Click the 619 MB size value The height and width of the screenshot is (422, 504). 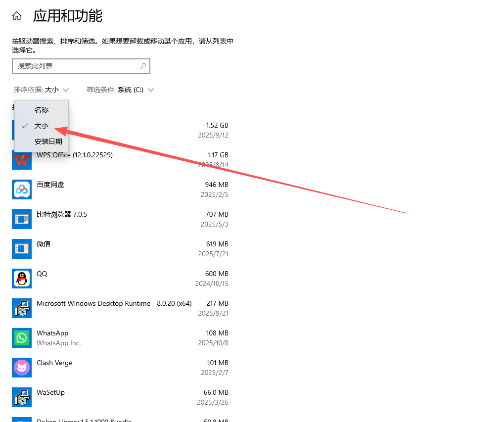tap(217, 244)
